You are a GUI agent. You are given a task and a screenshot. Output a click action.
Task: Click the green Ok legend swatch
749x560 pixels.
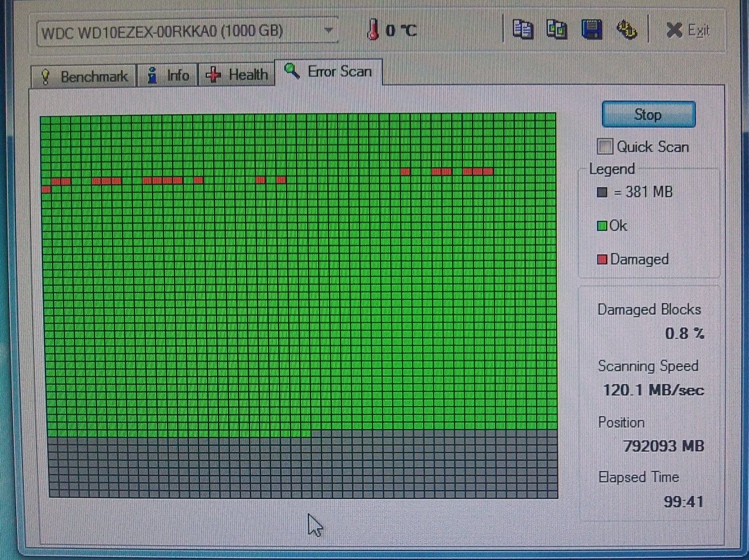tap(602, 226)
